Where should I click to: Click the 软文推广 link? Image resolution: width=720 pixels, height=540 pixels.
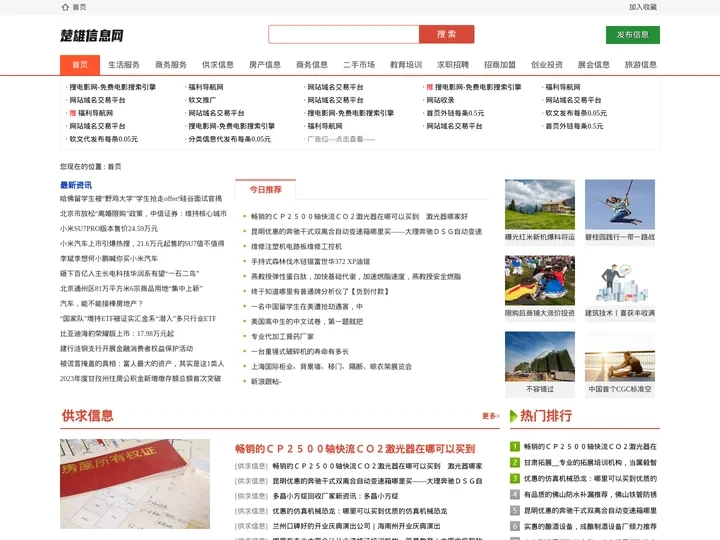[x=202, y=100]
